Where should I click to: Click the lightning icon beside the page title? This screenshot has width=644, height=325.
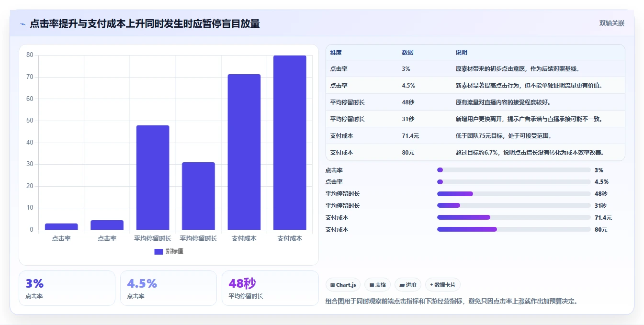(23, 24)
